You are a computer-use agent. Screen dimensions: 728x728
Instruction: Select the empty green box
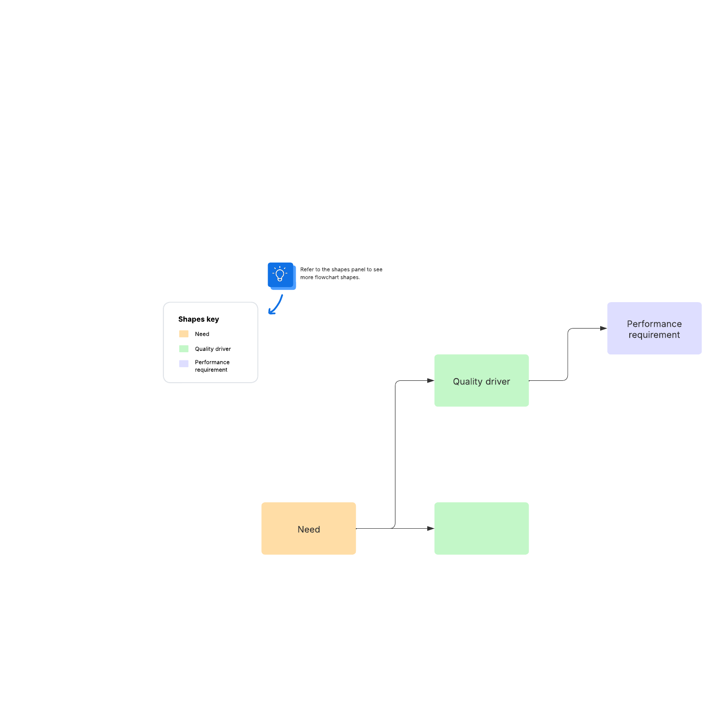coord(481,528)
